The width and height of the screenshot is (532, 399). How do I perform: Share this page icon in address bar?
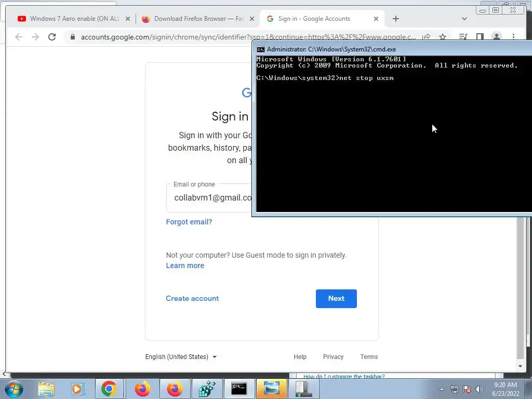click(426, 37)
